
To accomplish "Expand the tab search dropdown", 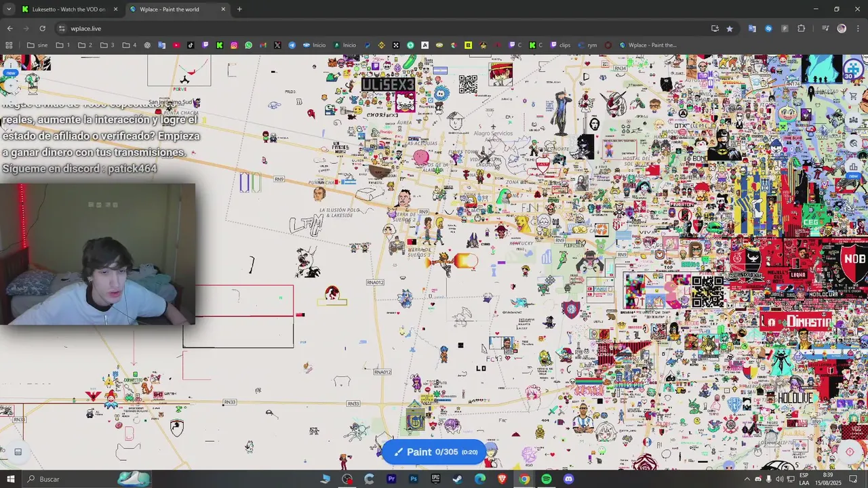I will (9, 9).
